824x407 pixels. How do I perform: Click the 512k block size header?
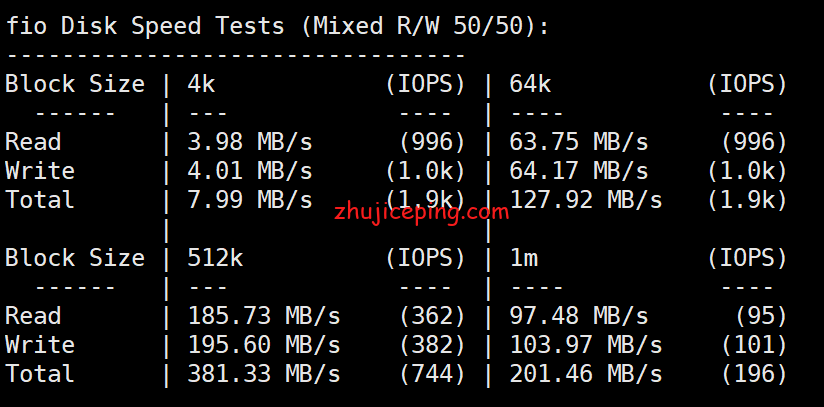(215, 258)
